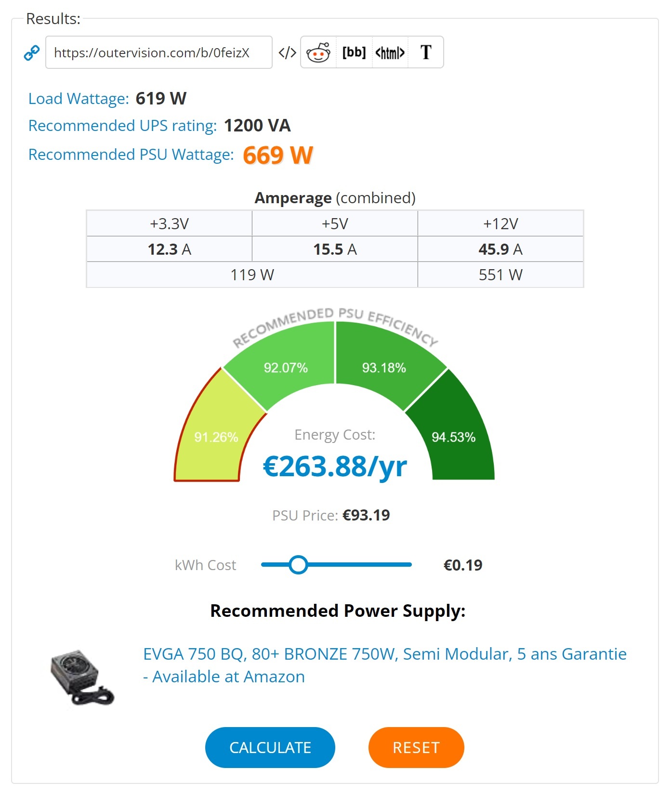Copy results as BBCode with [bb] icon
Viewport: 672px width, 794px height.
pos(354,52)
